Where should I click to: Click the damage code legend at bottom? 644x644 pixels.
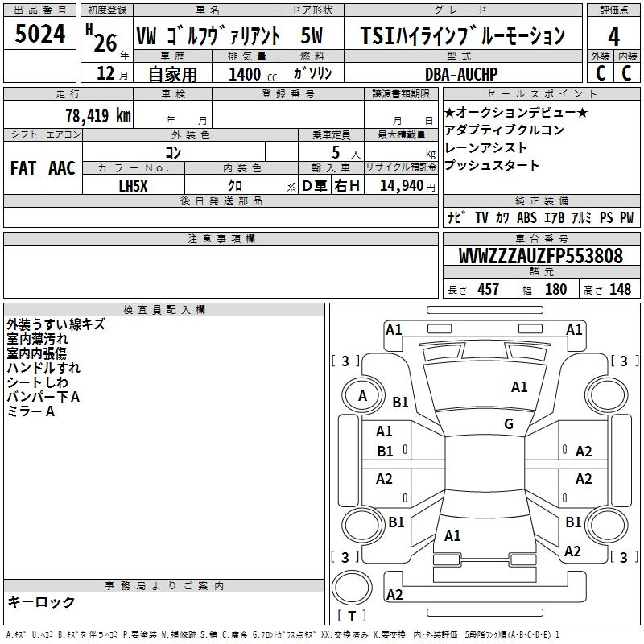click(x=283, y=635)
